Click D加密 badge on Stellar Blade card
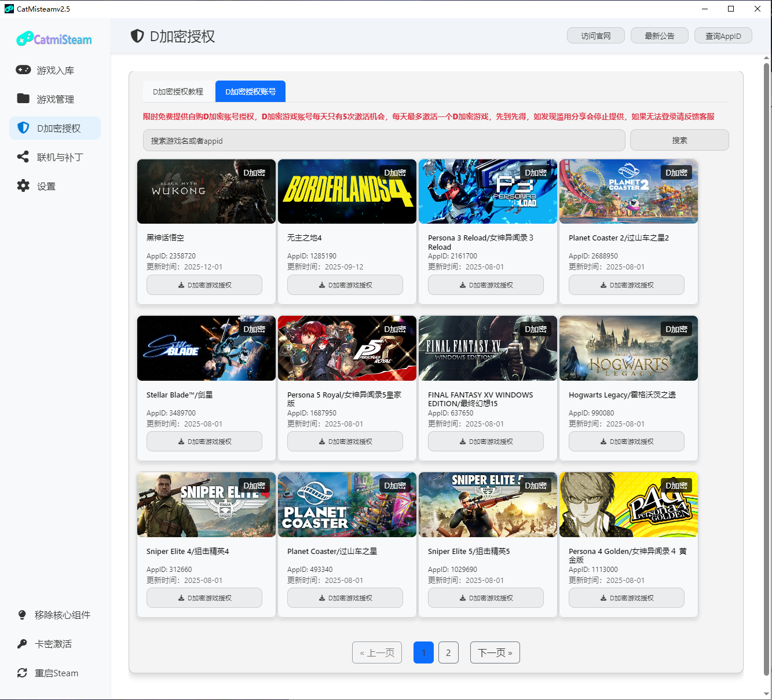 tap(254, 329)
